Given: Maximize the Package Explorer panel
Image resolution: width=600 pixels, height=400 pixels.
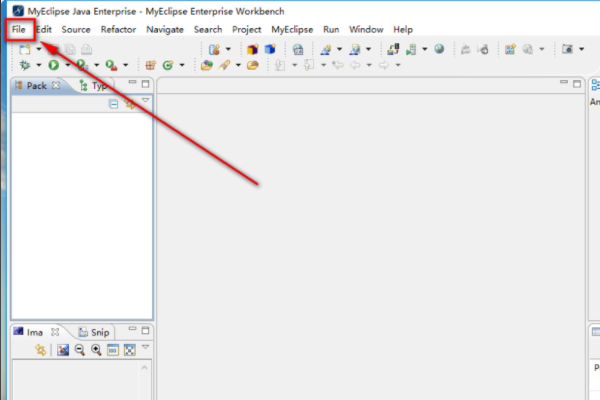Looking at the screenshot, I should [145, 84].
